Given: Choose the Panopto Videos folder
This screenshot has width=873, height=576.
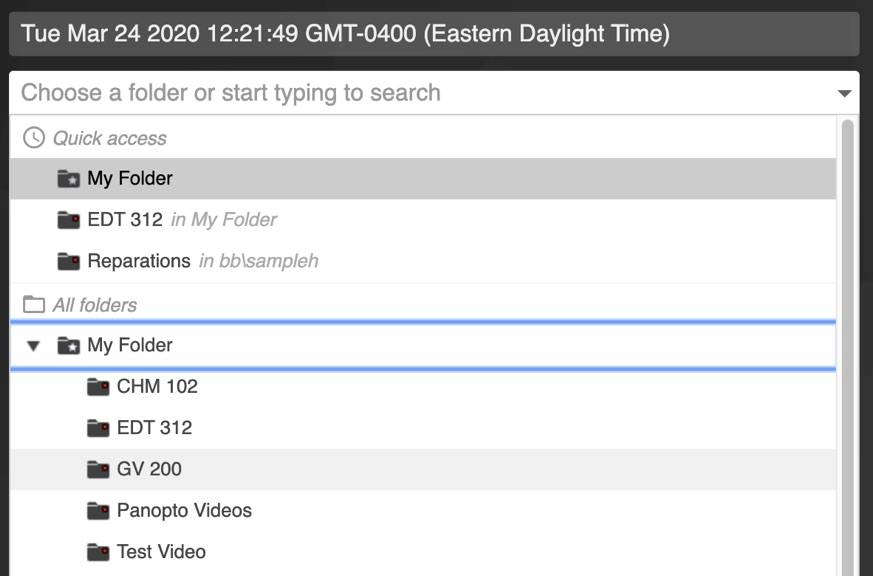Looking at the screenshot, I should pos(184,511).
